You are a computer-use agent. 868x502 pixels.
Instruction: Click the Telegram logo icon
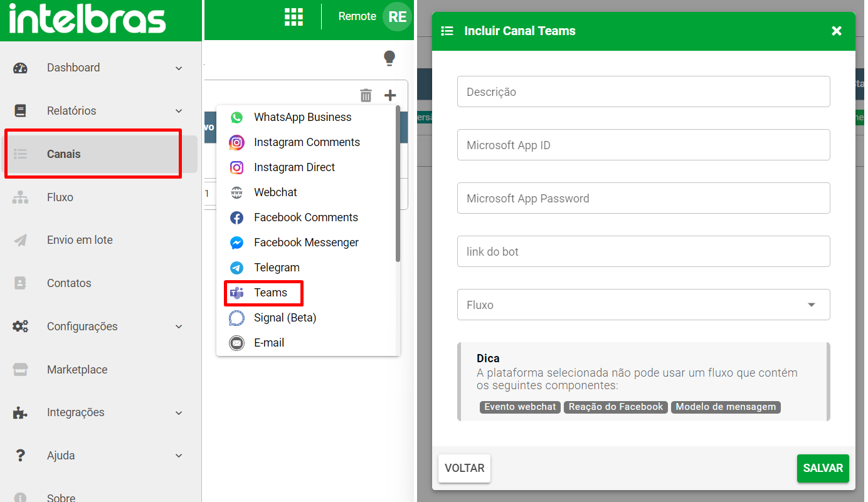pos(236,268)
